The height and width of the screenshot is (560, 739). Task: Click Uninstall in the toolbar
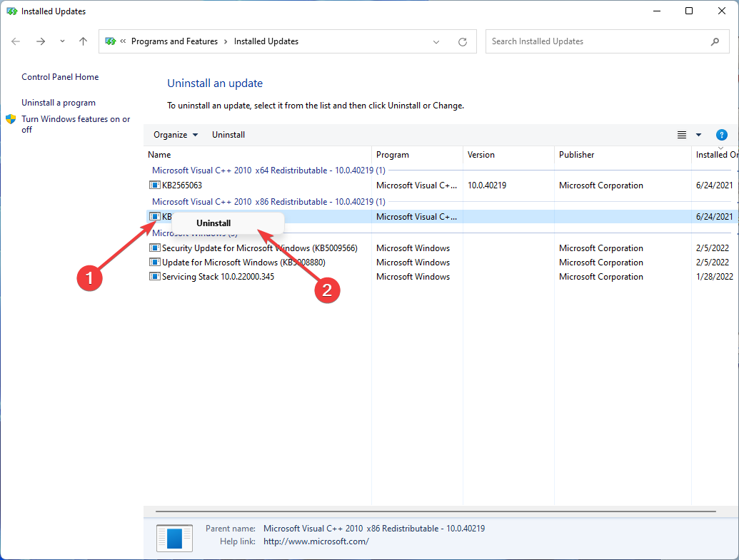[228, 135]
